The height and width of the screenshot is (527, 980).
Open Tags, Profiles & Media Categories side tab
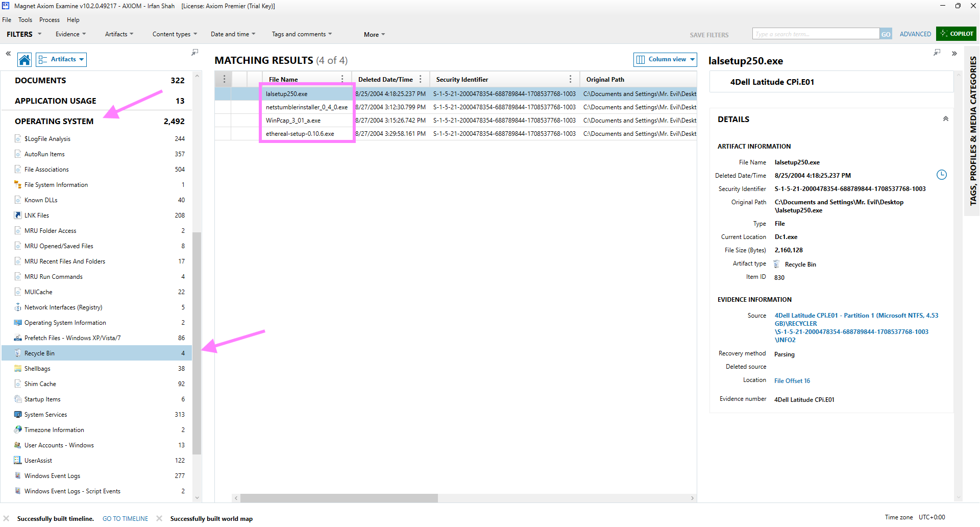(x=973, y=130)
